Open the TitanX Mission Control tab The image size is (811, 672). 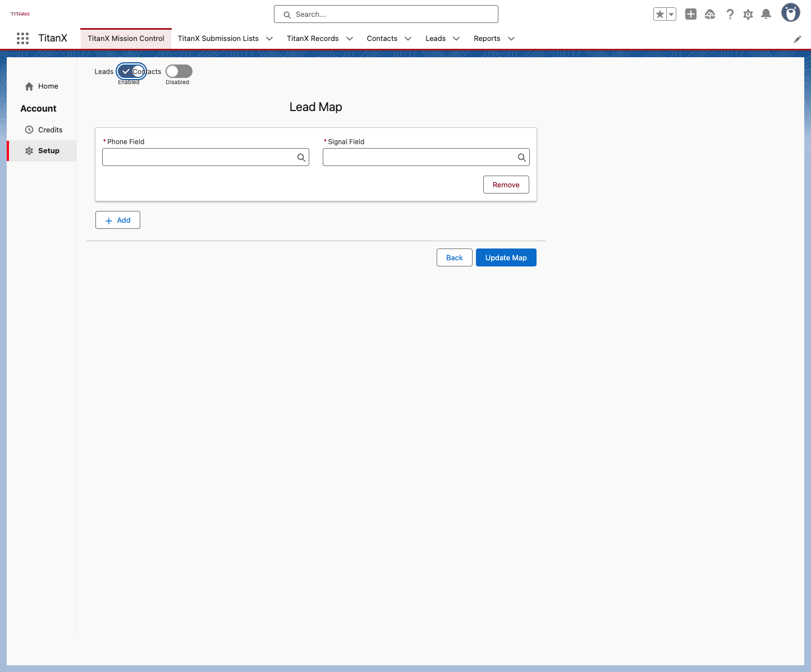point(126,39)
